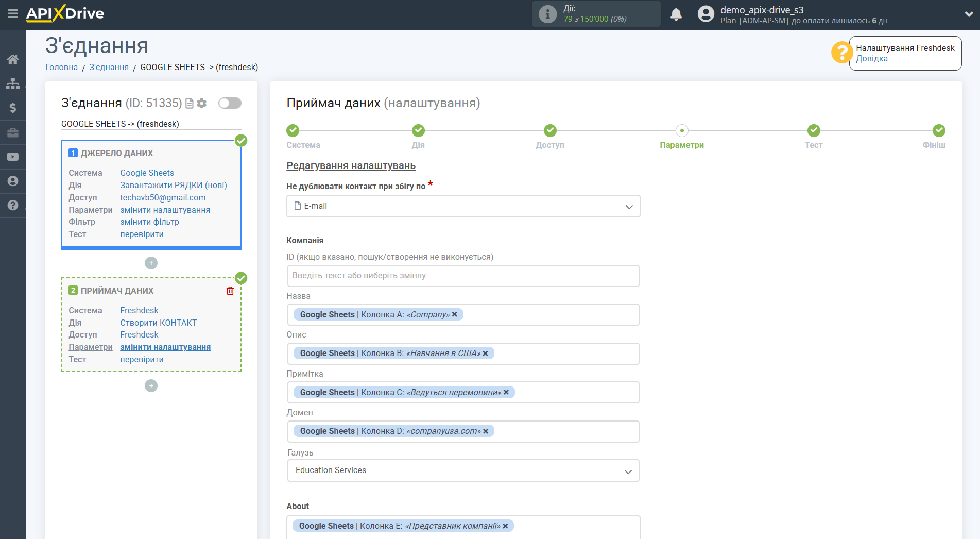Click receiver змінити налаштування link
980x539 pixels.
click(x=165, y=347)
